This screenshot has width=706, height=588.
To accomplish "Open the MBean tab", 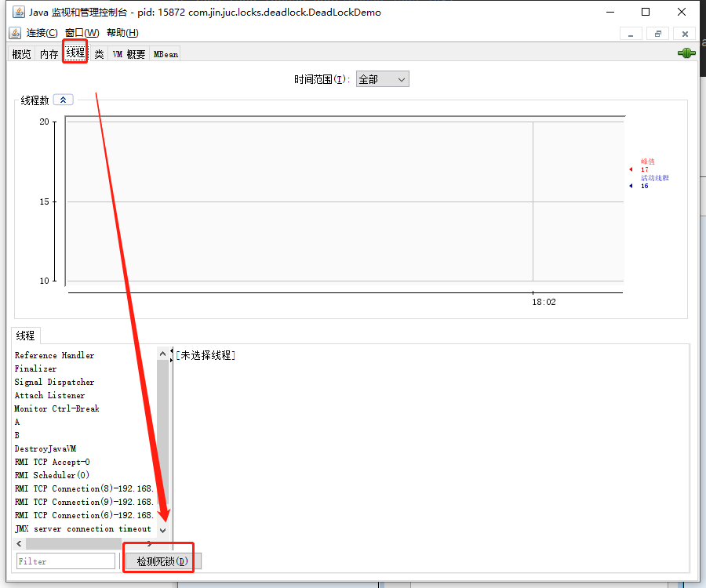I will click(166, 54).
